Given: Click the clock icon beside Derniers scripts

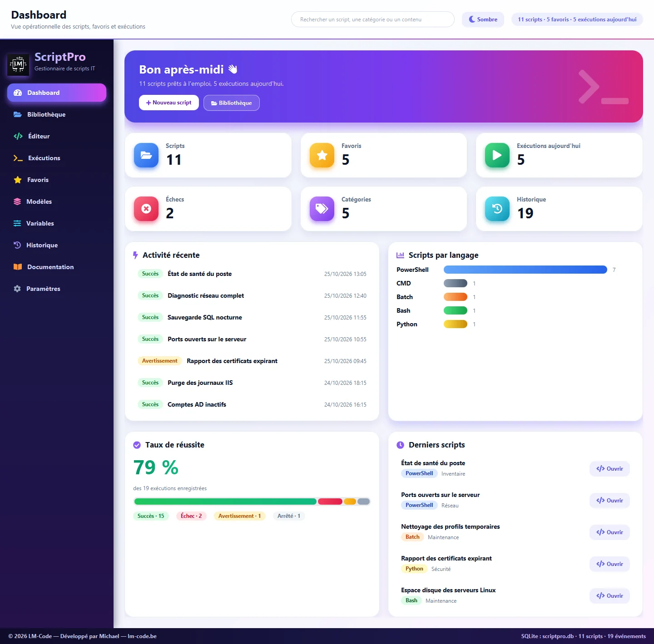Looking at the screenshot, I should coord(400,445).
